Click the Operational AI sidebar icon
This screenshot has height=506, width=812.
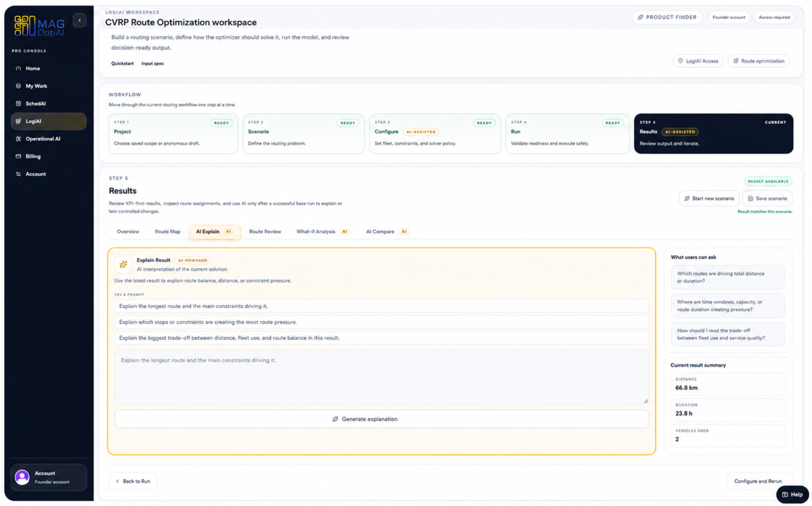[19, 139]
